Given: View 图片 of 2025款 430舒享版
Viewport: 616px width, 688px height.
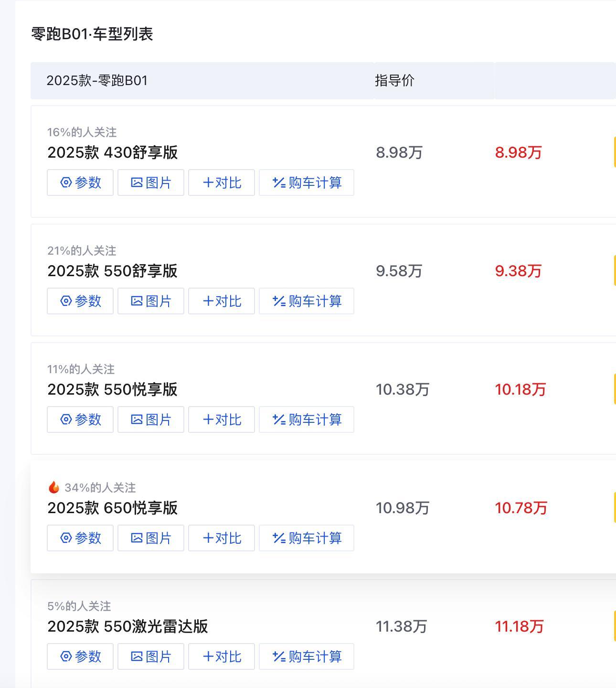Looking at the screenshot, I should pos(151,183).
